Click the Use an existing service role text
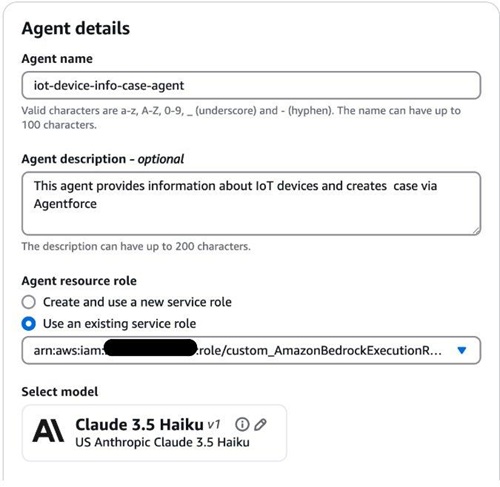The width and height of the screenshot is (500, 487). [119, 324]
